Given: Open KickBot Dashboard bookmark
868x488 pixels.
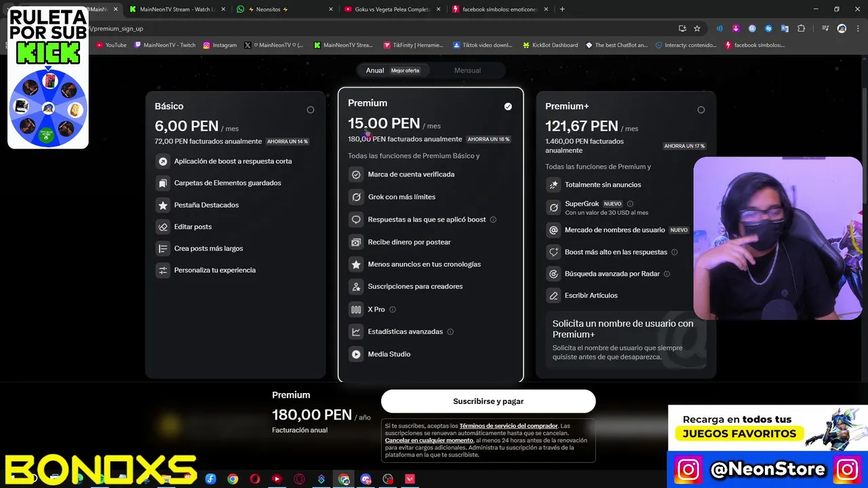Looking at the screenshot, I should (550, 45).
